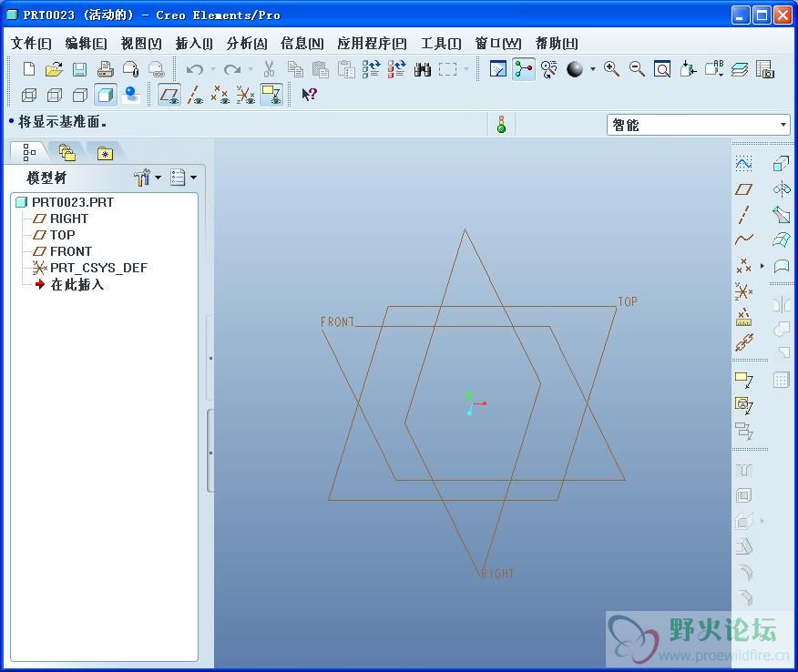The width and height of the screenshot is (798, 672).
Task: Open the 帮助(H) menu
Action: point(557,43)
